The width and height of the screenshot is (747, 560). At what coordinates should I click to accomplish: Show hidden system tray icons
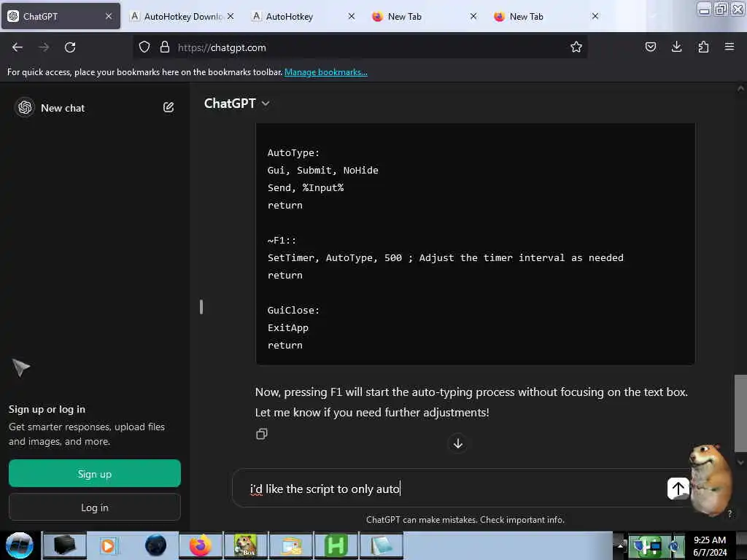620,545
